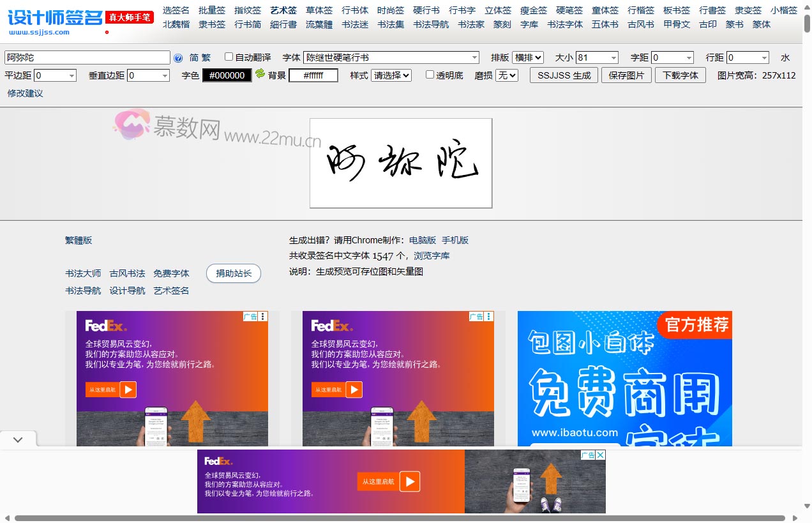The image size is (812, 523).
Task: Open the 样式 请选择 style dropdown
Action: coord(391,77)
